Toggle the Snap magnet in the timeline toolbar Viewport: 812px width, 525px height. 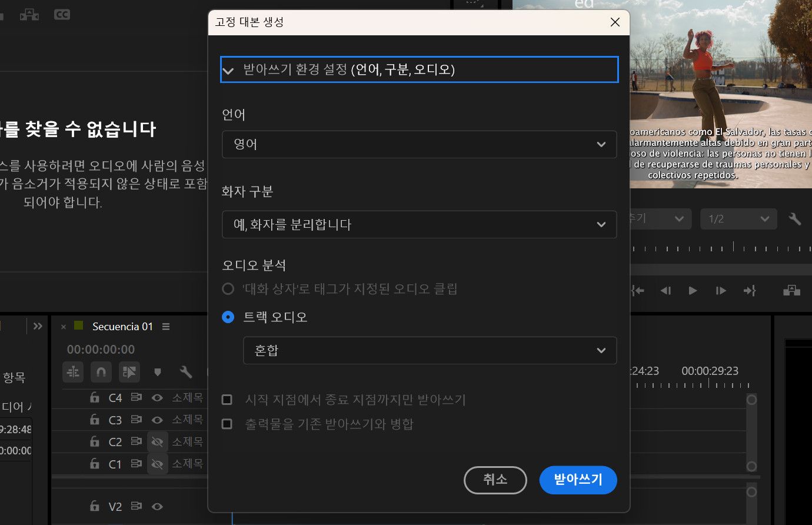[x=101, y=372]
